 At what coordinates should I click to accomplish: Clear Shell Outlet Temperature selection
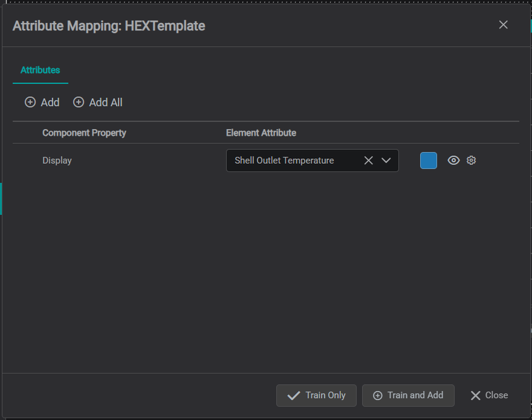pyautogui.click(x=368, y=161)
